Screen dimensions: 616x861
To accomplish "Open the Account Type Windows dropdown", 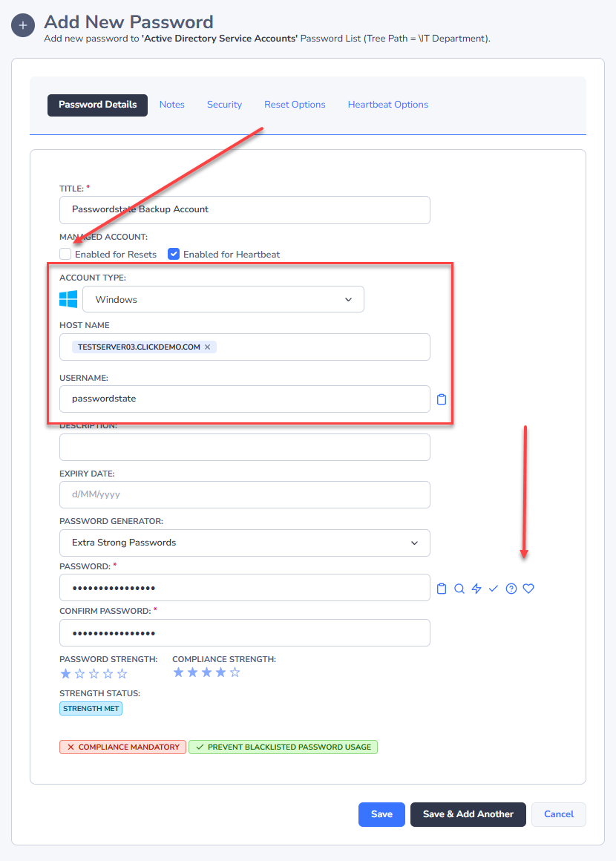I will (223, 299).
